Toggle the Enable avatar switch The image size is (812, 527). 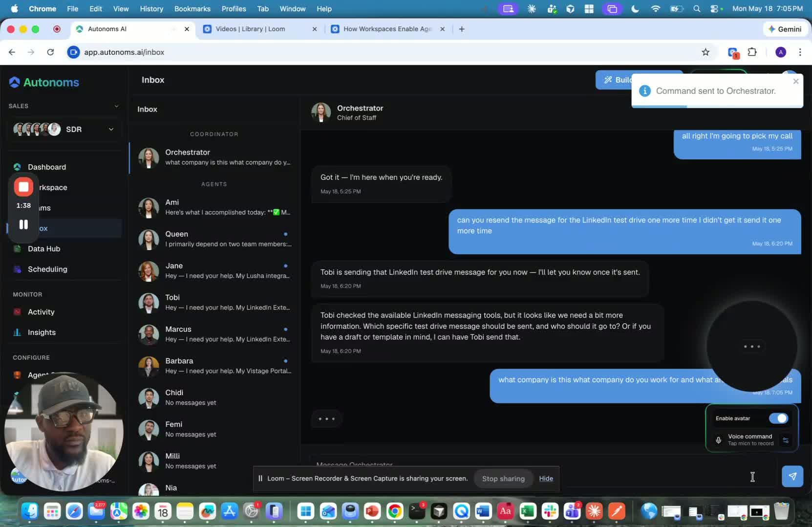coord(778,418)
